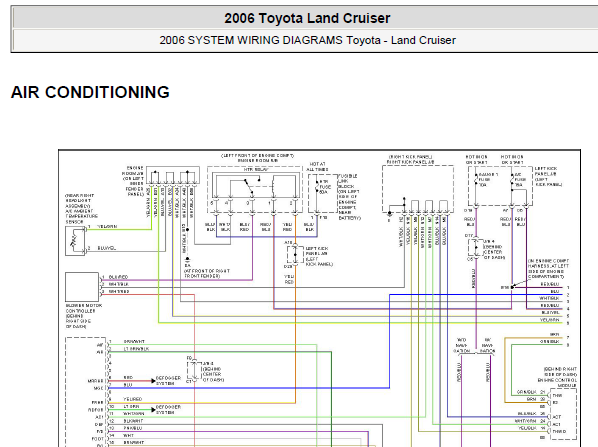Click the ground symbol in right kick panel J/B
This screenshot has width=598, height=447.
click(389, 215)
